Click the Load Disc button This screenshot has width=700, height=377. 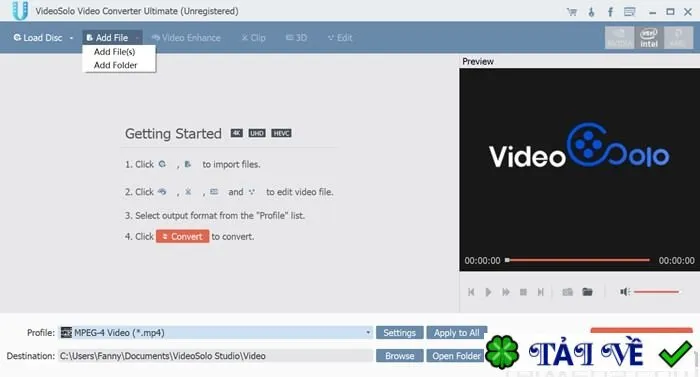(x=38, y=38)
